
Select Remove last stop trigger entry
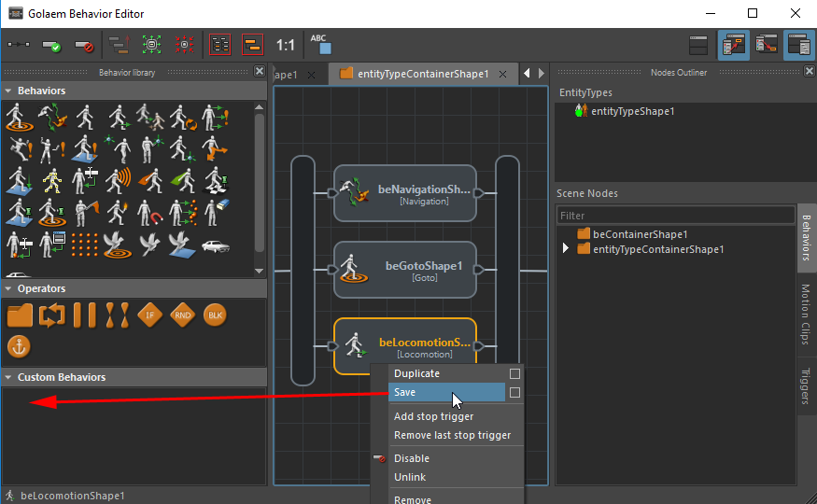click(x=452, y=435)
